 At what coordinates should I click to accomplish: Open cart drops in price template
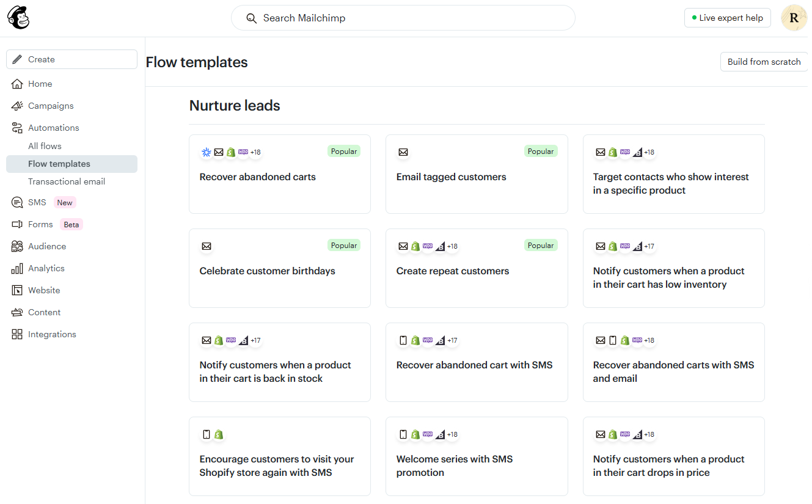pos(673,456)
